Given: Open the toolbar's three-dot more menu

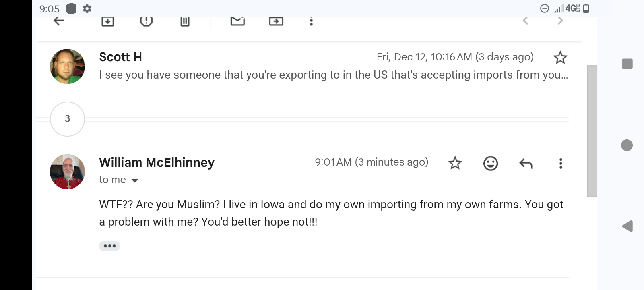Looking at the screenshot, I should pyautogui.click(x=311, y=21).
